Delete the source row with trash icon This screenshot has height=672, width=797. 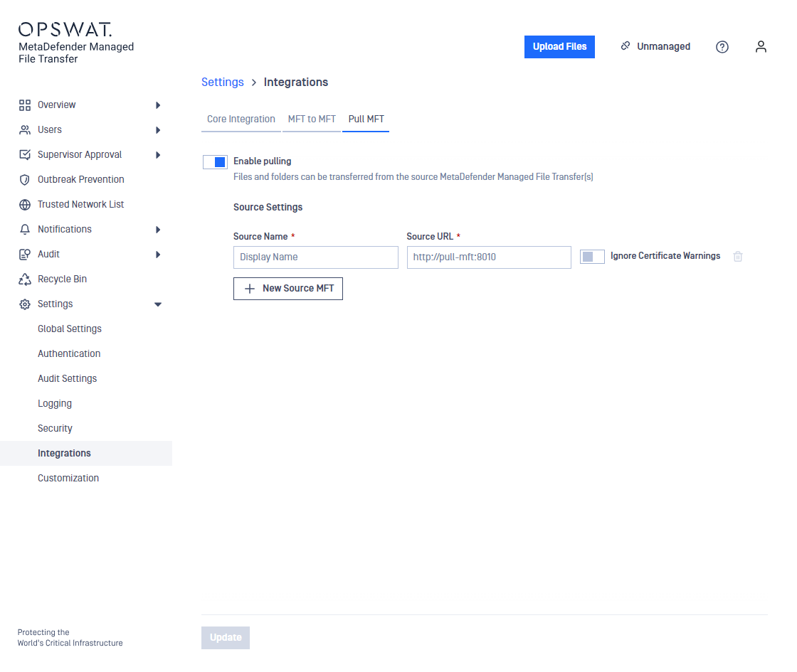[738, 257]
